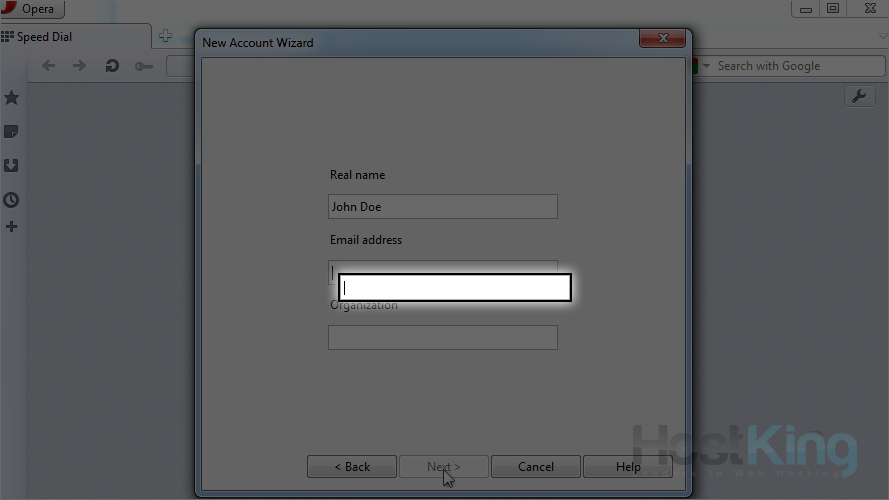This screenshot has width=889, height=500.
Task: Open the Bookmarks star panel in sidebar
Action: click(x=11, y=98)
